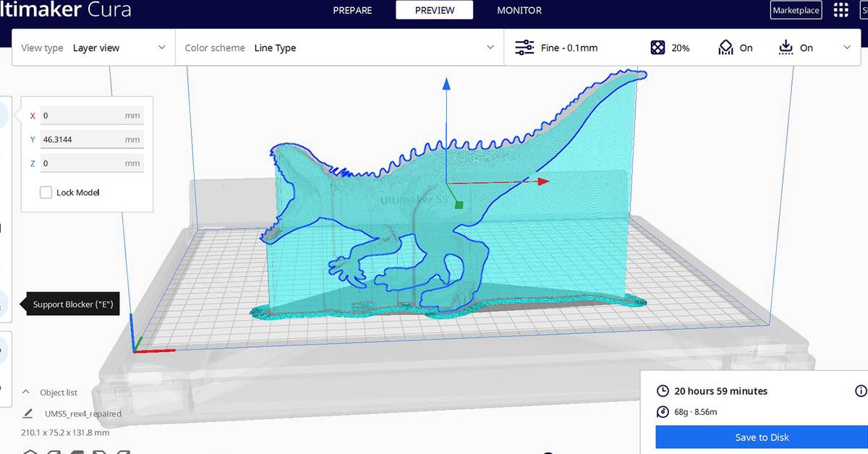Click the print time clock icon
The width and height of the screenshot is (868, 454).
663,391
